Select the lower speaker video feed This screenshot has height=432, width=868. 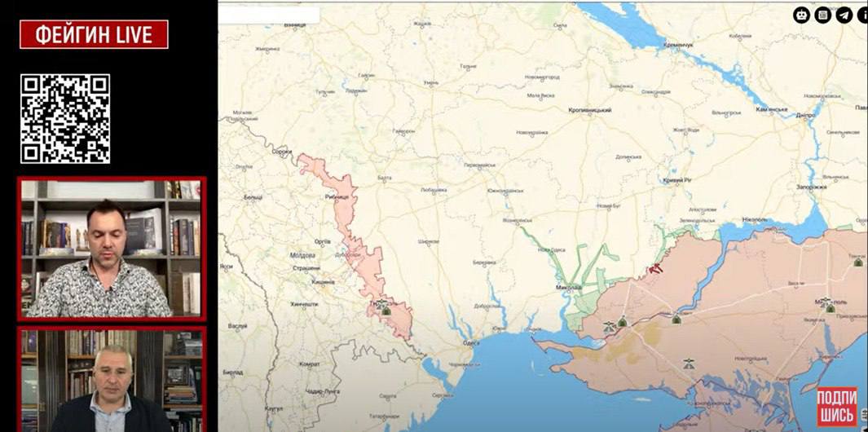click(112, 380)
